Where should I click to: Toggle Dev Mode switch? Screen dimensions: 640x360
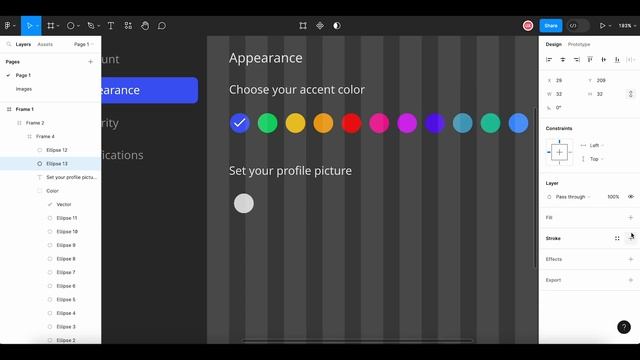click(578, 26)
